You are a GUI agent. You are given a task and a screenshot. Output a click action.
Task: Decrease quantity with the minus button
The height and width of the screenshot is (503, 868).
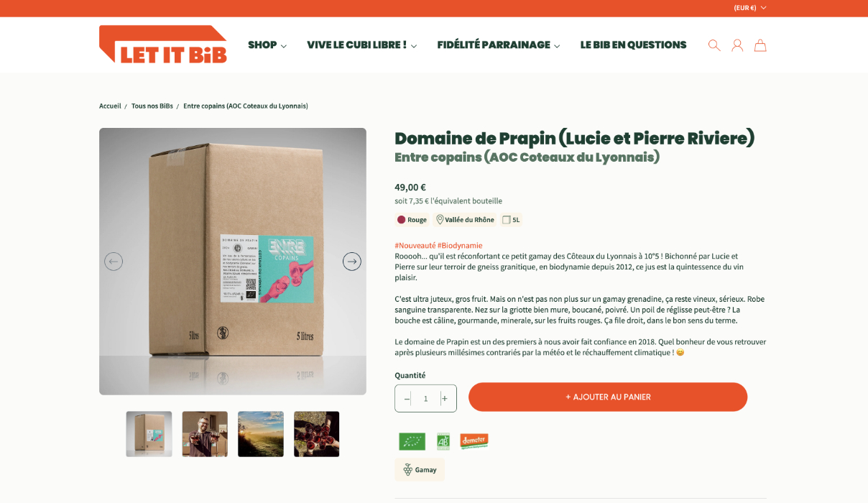(407, 398)
